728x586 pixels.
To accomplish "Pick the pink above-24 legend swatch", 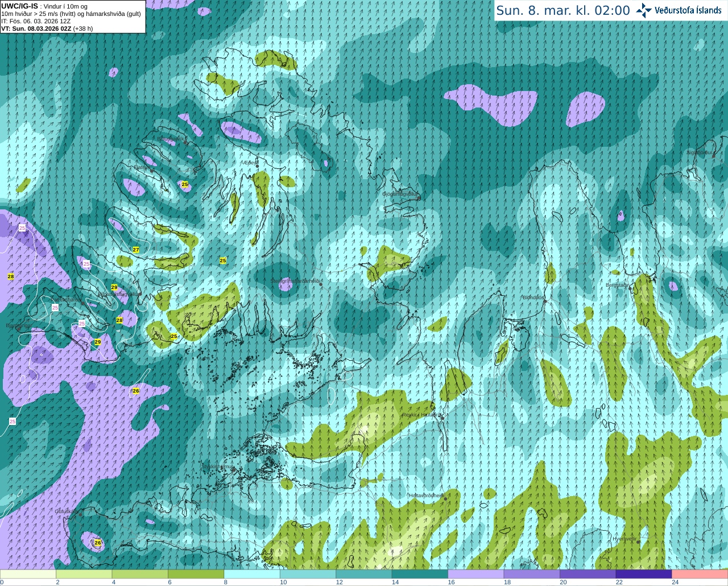I will click(x=700, y=574).
